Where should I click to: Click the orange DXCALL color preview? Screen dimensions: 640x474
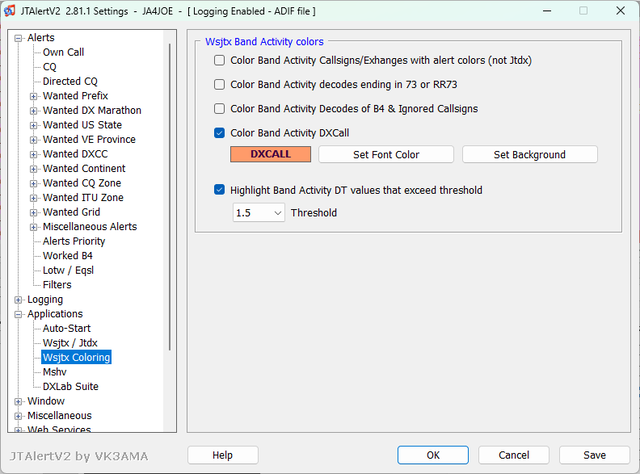pos(270,154)
